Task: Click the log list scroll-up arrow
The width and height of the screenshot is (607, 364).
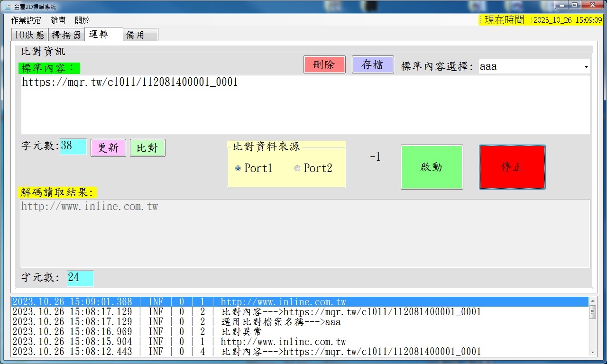Action: click(x=592, y=301)
